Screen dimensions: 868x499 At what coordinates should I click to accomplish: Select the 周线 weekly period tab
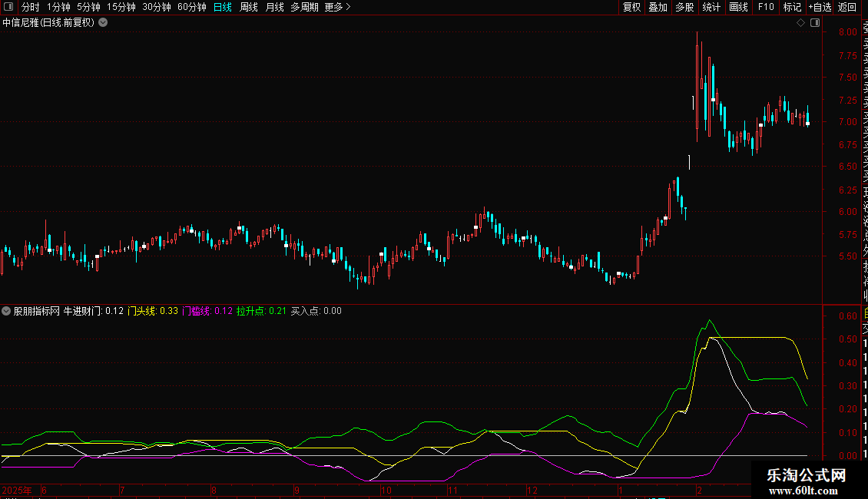pos(249,8)
